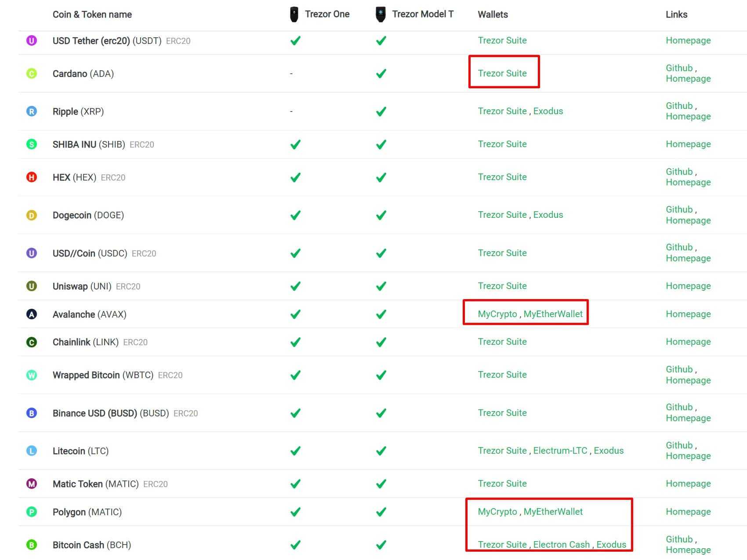Open the Homepage link for Avalanche
Viewport: 747px width, 560px height.
tap(688, 314)
